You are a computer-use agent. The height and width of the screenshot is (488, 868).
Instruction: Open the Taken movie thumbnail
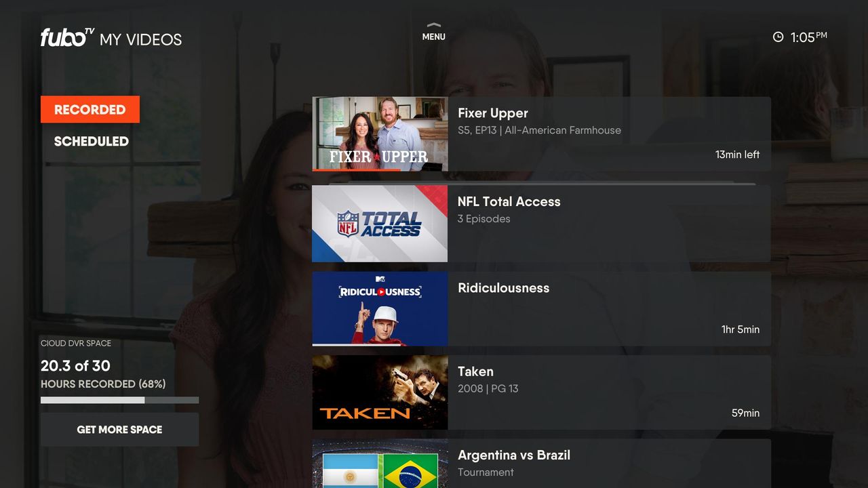380,392
